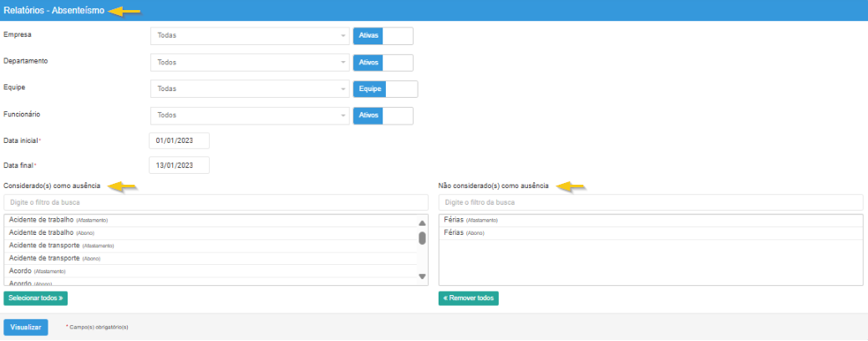
Task: Toggle the Departamento Ativos switch
Action: click(383, 63)
